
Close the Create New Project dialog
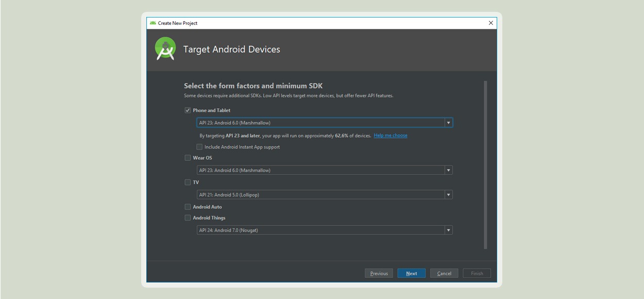(490, 23)
